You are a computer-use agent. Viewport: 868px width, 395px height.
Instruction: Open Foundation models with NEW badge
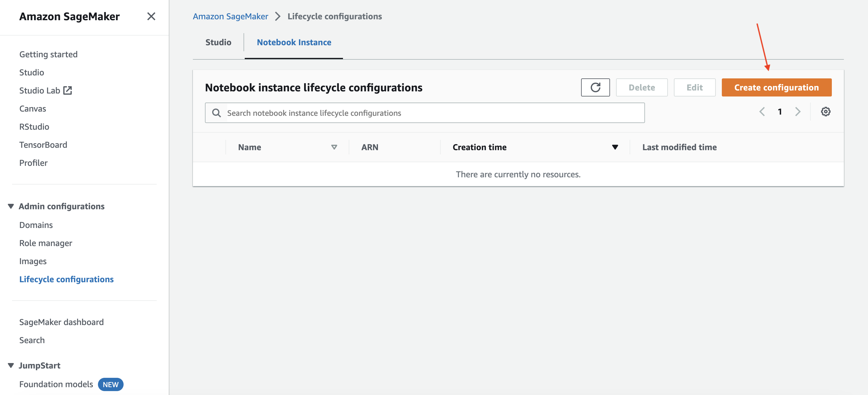click(56, 384)
